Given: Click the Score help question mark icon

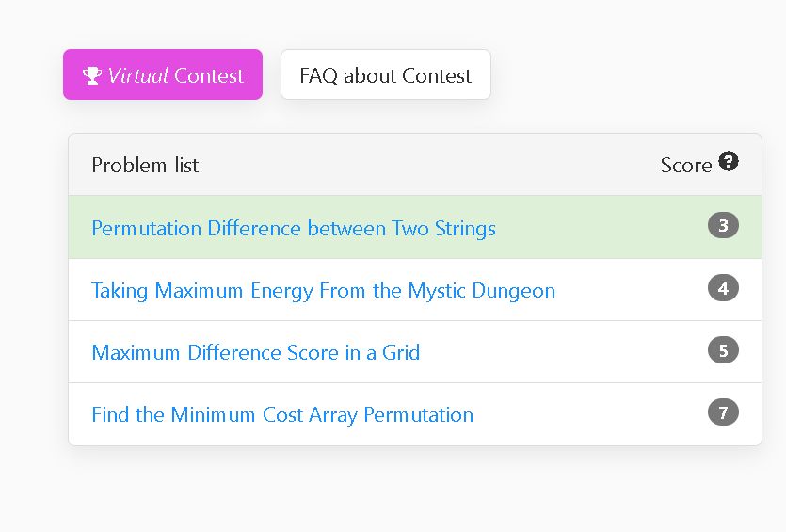Looking at the screenshot, I should coord(729,161).
